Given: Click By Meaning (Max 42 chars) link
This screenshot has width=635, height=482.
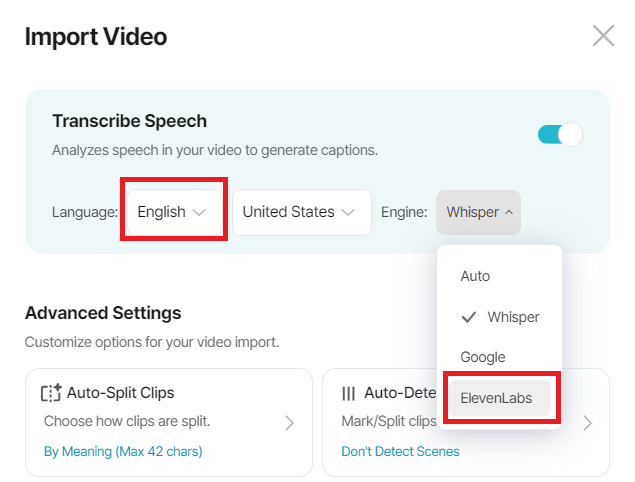Looking at the screenshot, I should point(123,451).
